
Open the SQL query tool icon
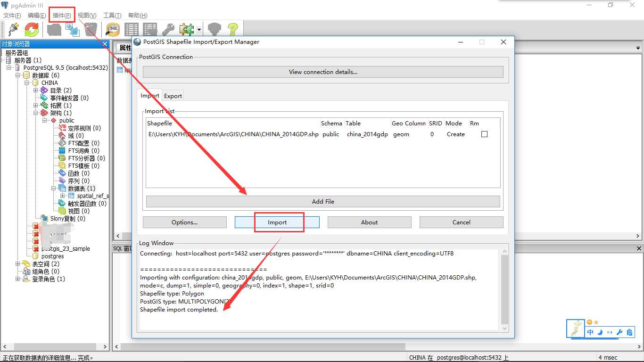click(113, 30)
